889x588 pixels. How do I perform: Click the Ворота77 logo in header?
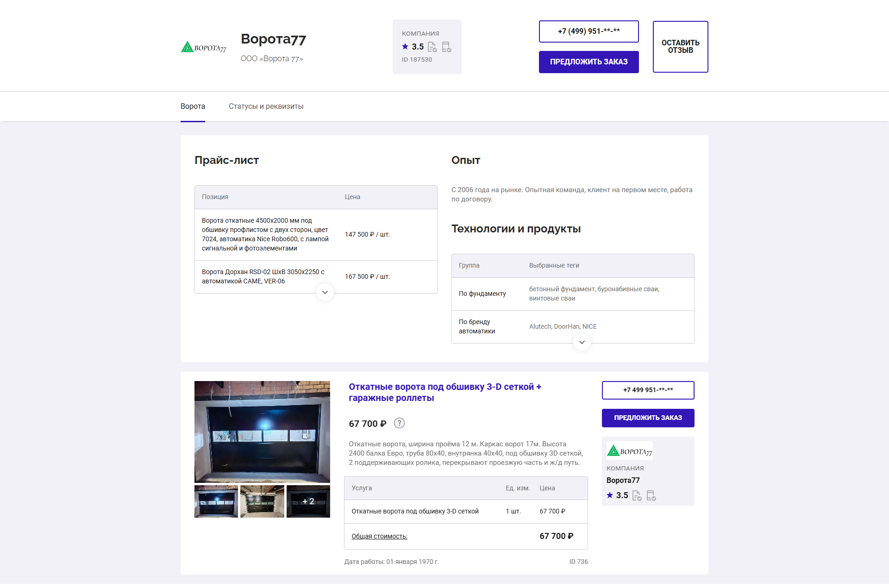(x=203, y=47)
